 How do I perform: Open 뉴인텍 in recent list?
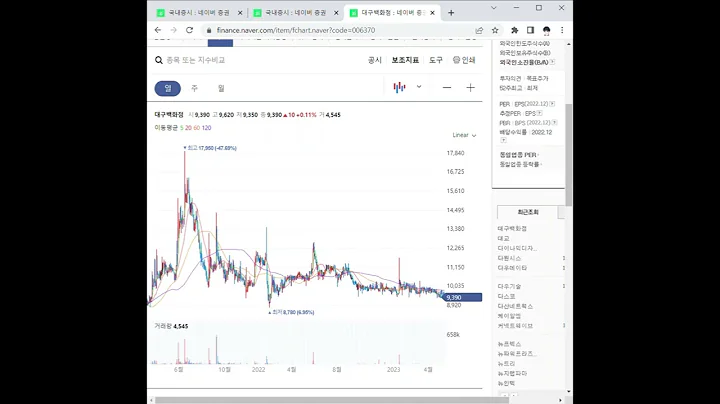pos(506,383)
